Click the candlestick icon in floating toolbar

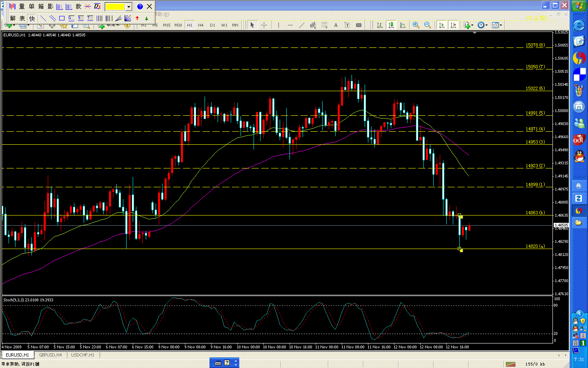tap(13, 7)
